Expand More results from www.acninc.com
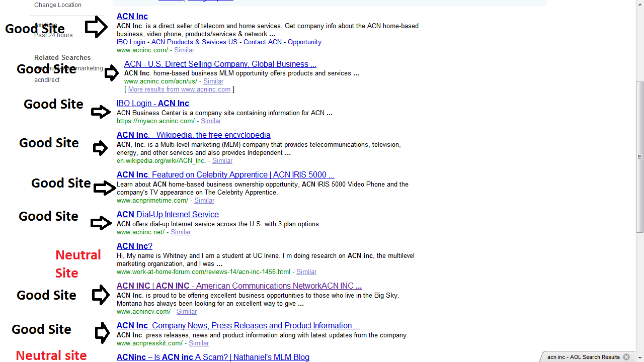Viewport: 644px width, 362px height. click(179, 89)
